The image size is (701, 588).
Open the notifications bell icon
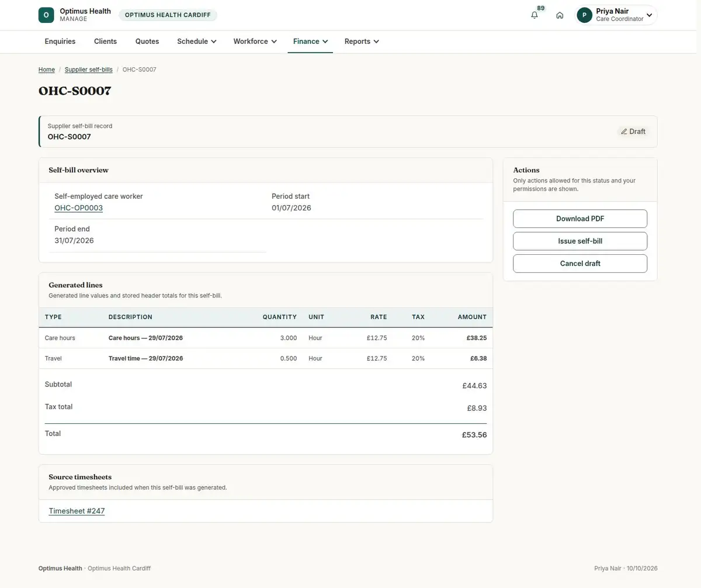point(535,15)
